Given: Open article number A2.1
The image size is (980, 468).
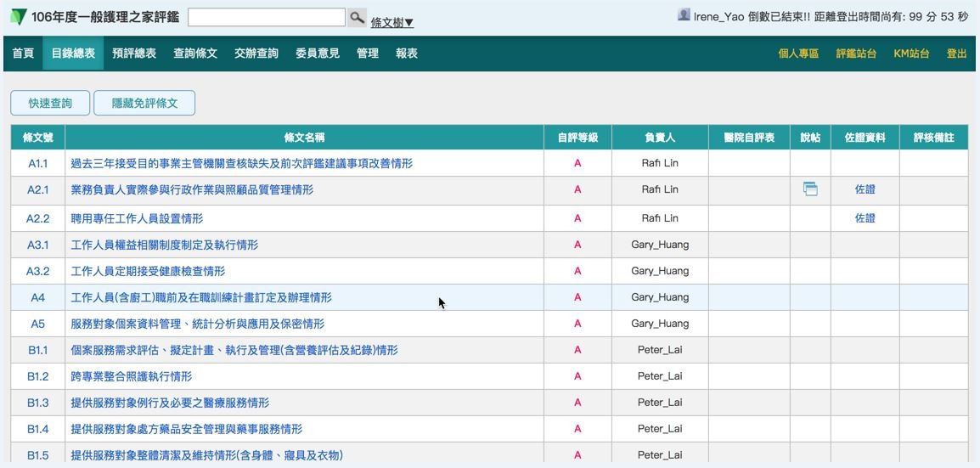Looking at the screenshot, I should pyautogui.click(x=37, y=190).
